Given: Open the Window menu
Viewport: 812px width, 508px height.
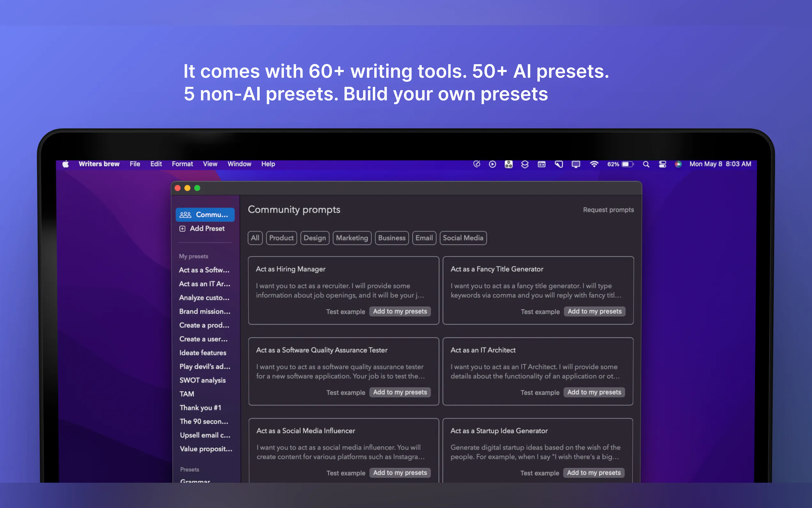Looking at the screenshot, I should [x=239, y=164].
